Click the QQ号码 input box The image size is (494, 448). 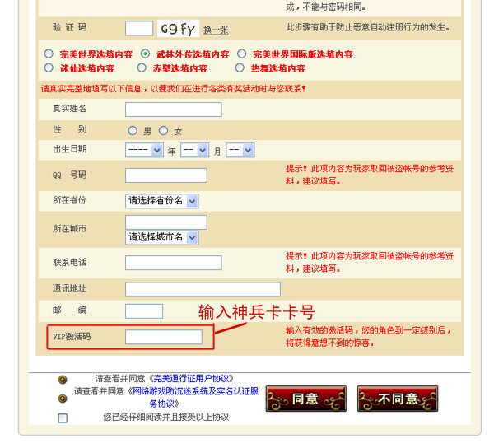[165, 175]
